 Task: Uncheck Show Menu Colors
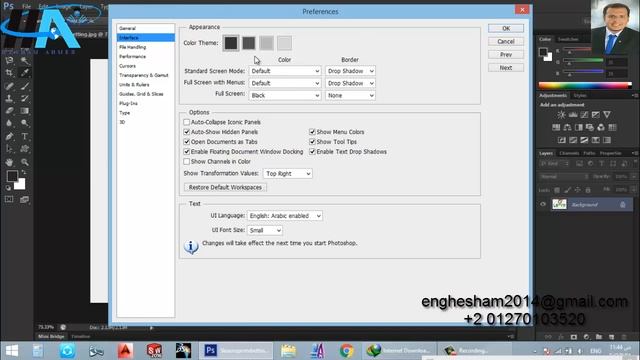pos(312,132)
